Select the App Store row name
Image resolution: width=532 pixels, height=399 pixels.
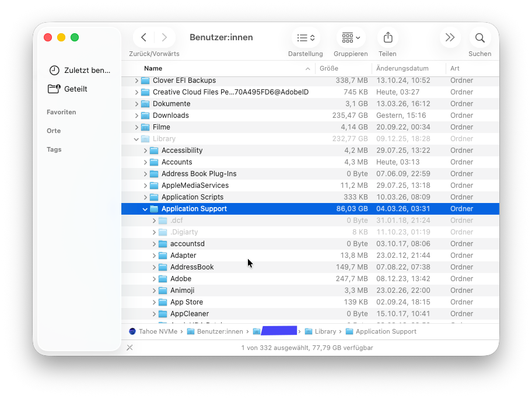tap(187, 302)
